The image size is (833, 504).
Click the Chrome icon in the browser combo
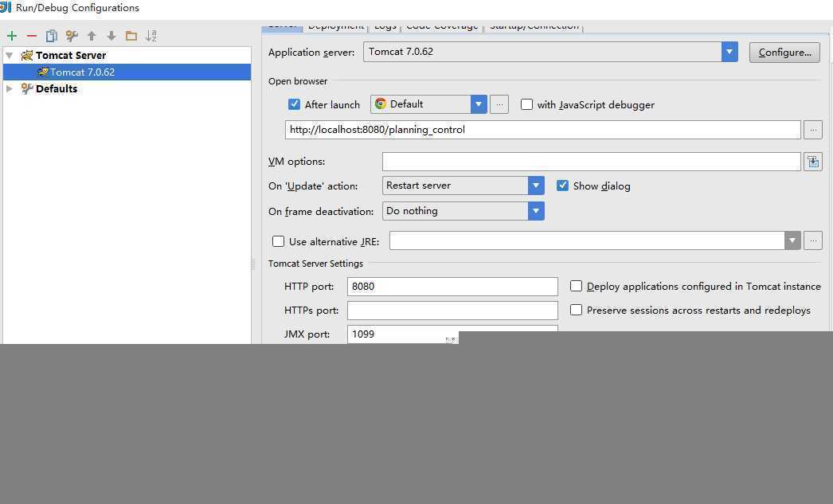click(x=381, y=104)
